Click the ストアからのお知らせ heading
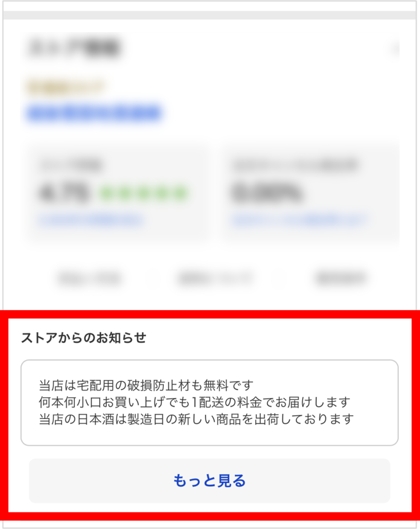This screenshot has height=529, width=420. [84, 337]
